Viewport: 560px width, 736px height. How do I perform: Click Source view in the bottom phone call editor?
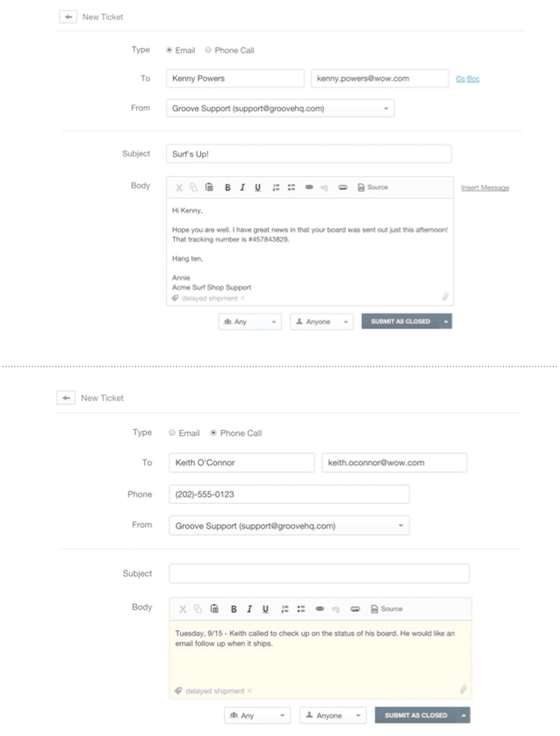(x=387, y=609)
